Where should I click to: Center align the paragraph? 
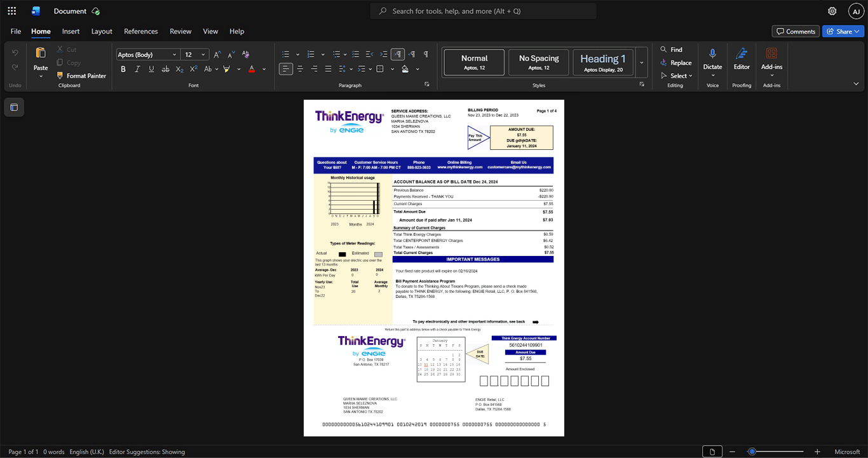point(300,69)
